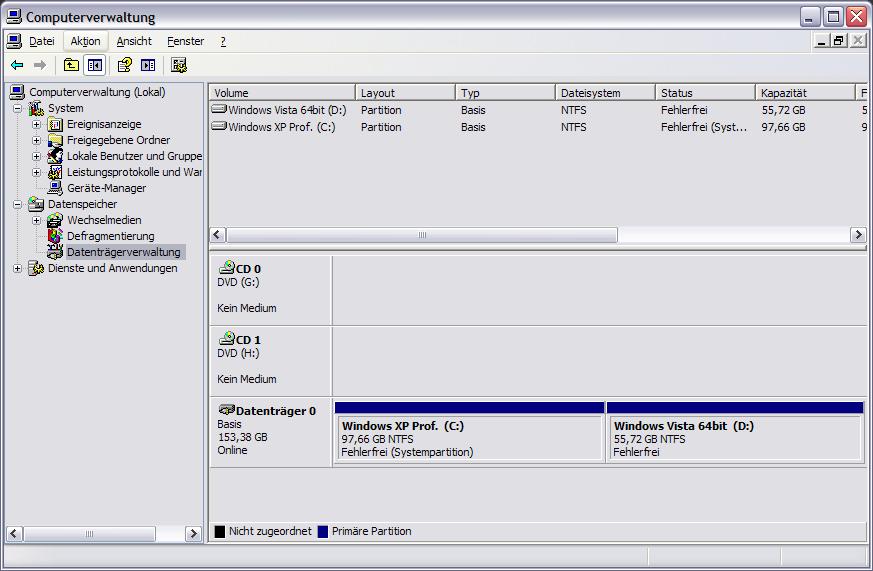The height and width of the screenshot is (571, 873).
Task: Click the Computerverwaltung (Lokal) root icon
Action: click(17, 92)
